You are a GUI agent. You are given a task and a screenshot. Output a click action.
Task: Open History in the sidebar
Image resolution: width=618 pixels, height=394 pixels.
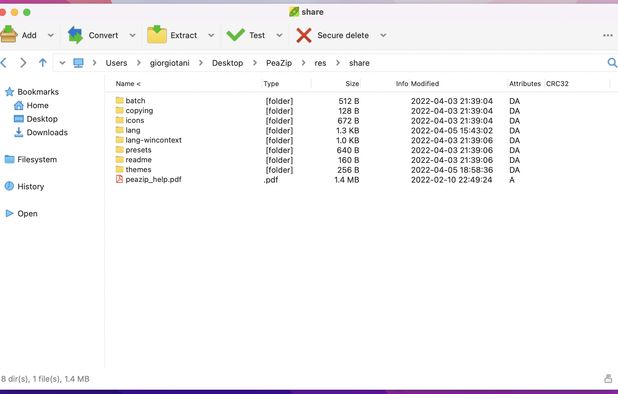point(24,186)
